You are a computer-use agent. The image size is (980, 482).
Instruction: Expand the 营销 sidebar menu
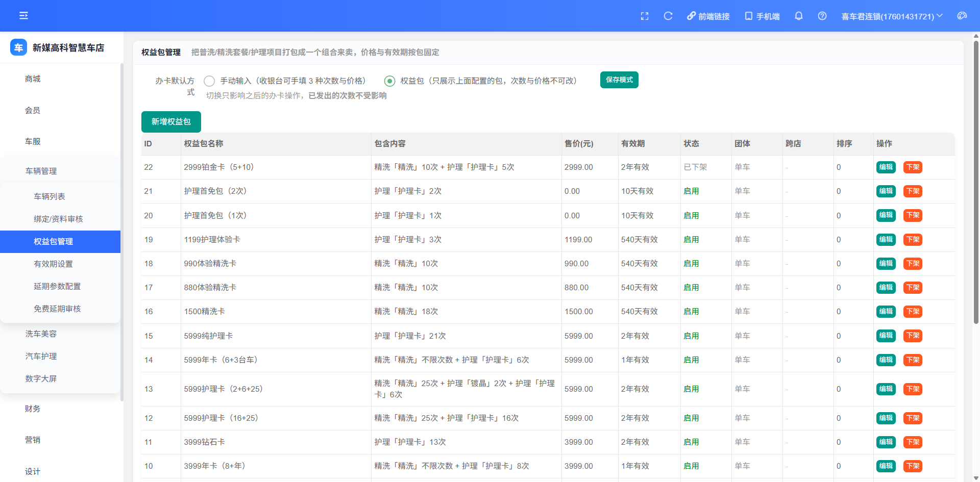pyautogui.click(x=60, y=440)
